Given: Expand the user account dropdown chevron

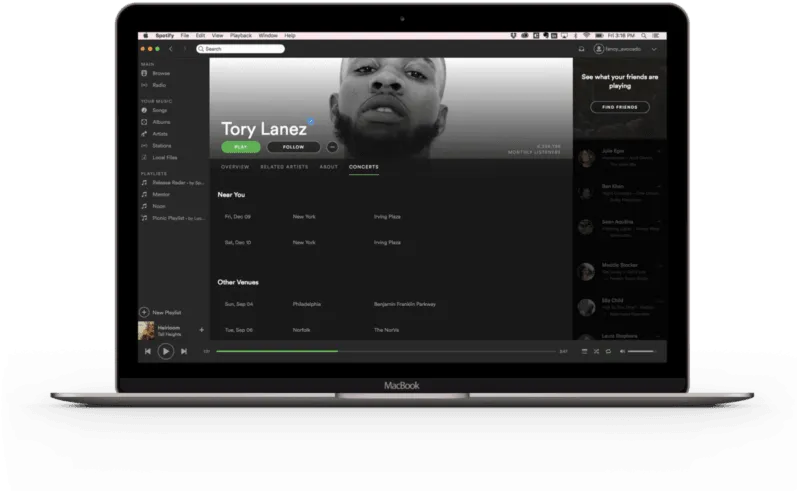Looking at the screenshot, I should click(x=654, y=49).
